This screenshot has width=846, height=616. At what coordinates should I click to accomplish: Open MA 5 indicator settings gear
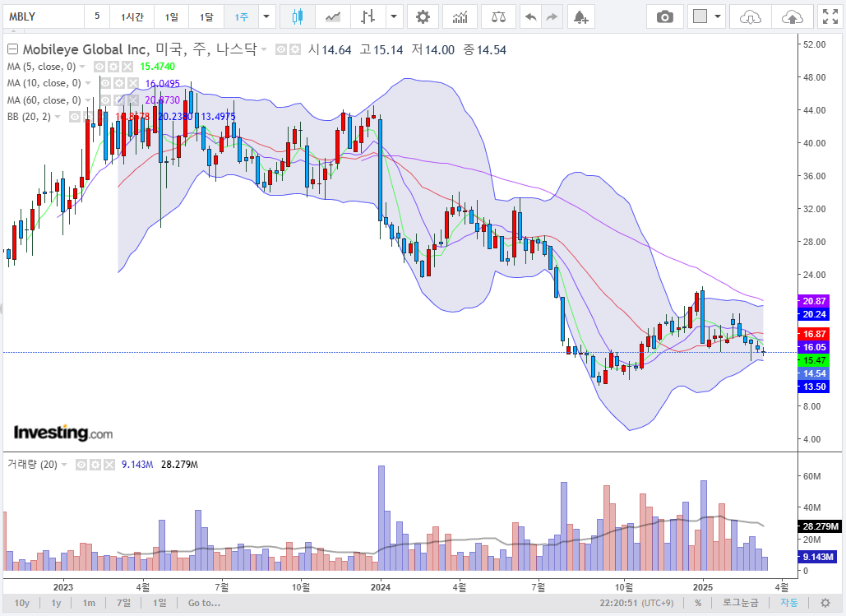click(113, 67)
